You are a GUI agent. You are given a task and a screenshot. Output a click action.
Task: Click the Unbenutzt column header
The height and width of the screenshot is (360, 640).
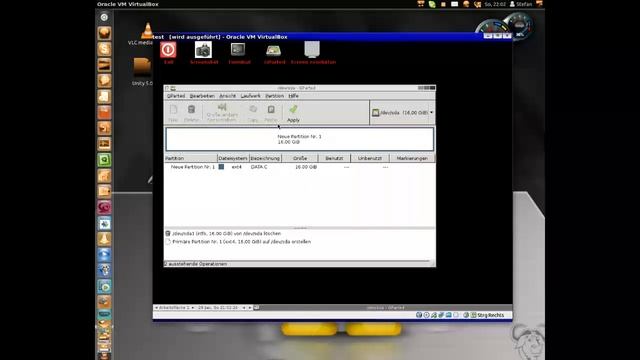click(x=370, y=158)
